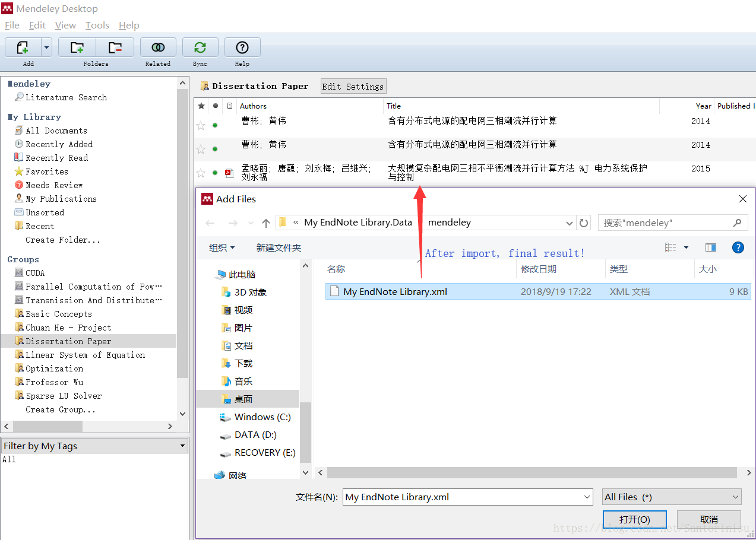Select Recently Read in sidebar

56,158
